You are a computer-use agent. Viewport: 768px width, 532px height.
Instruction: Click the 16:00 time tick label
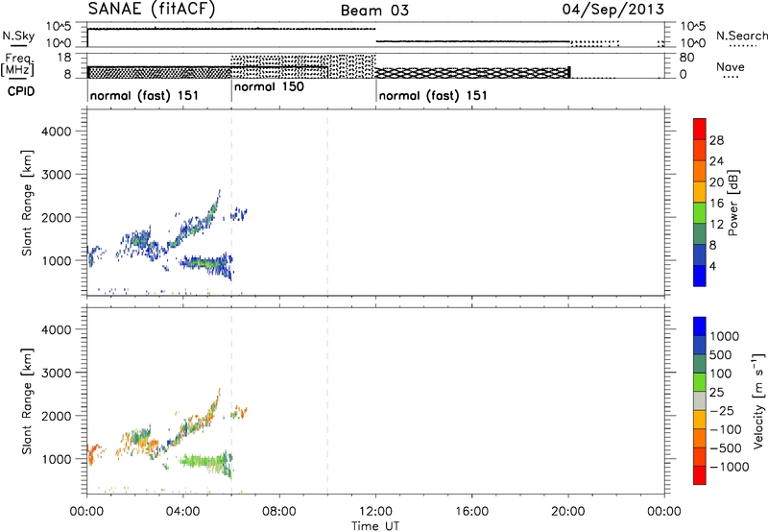[x=471, y=512]
